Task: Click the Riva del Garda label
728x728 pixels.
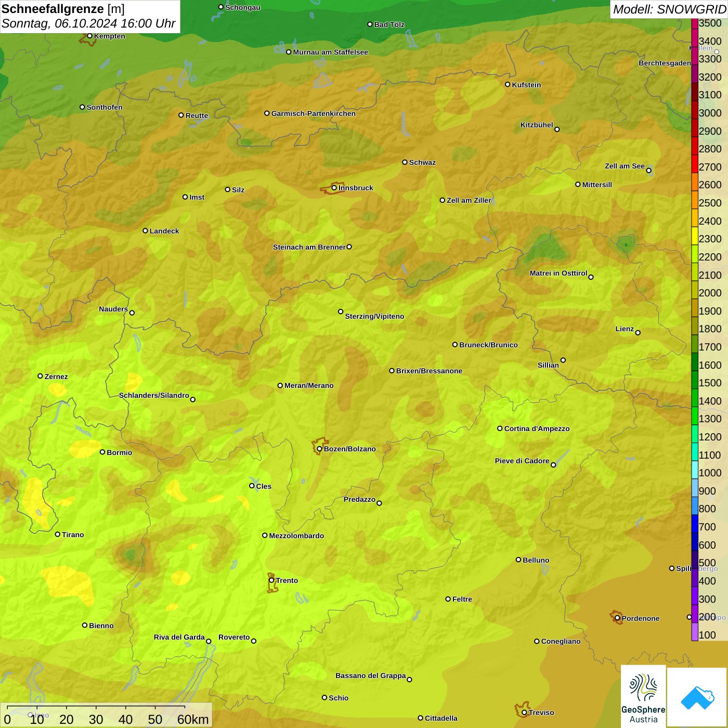Action: pyautogui.click(x=179, y=637)
